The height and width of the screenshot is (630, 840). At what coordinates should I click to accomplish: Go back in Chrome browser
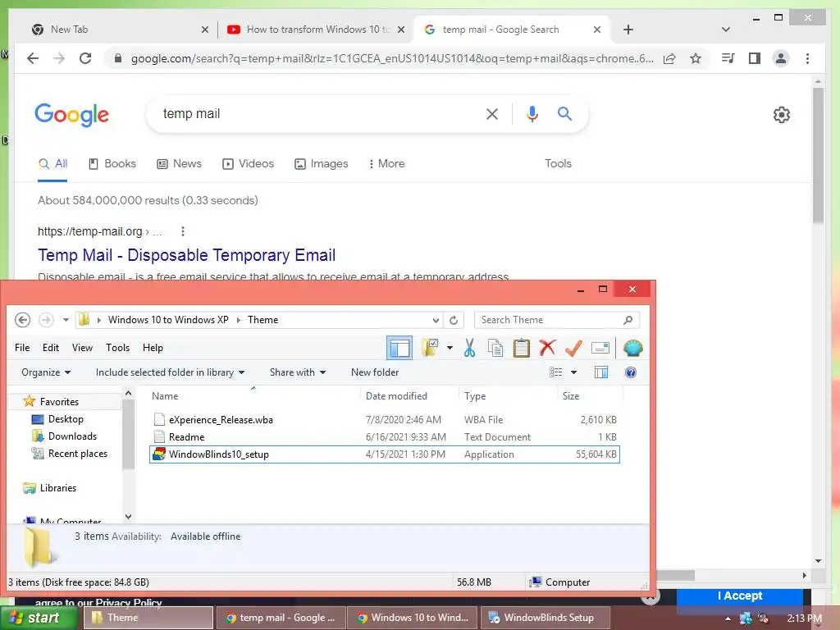pyautogui.click(x=33, y=58)
